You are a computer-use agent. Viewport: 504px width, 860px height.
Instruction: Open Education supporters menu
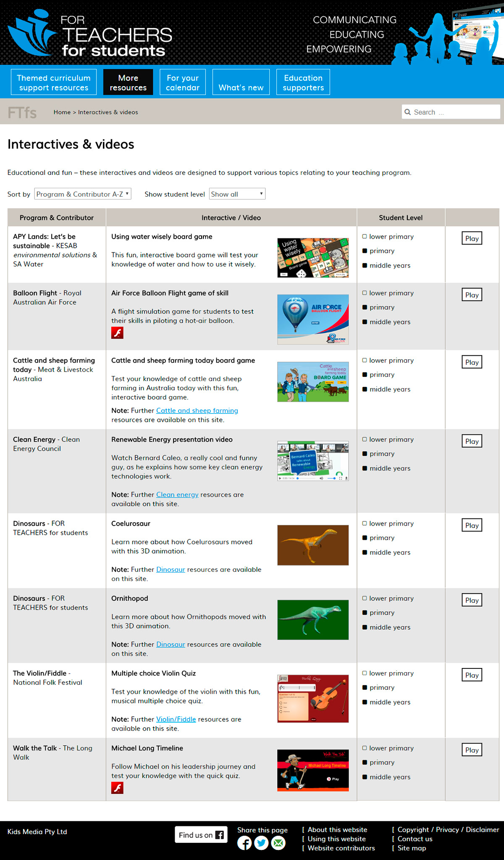coord(303,82)
